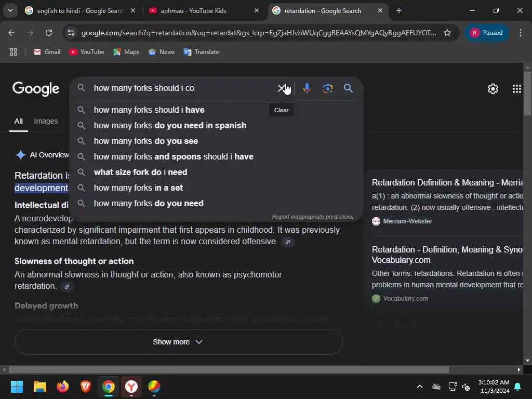Open Chrome three-dot menu
This screenshot has width=532, height=399.
pyautogui.click(x=520, y=33)
